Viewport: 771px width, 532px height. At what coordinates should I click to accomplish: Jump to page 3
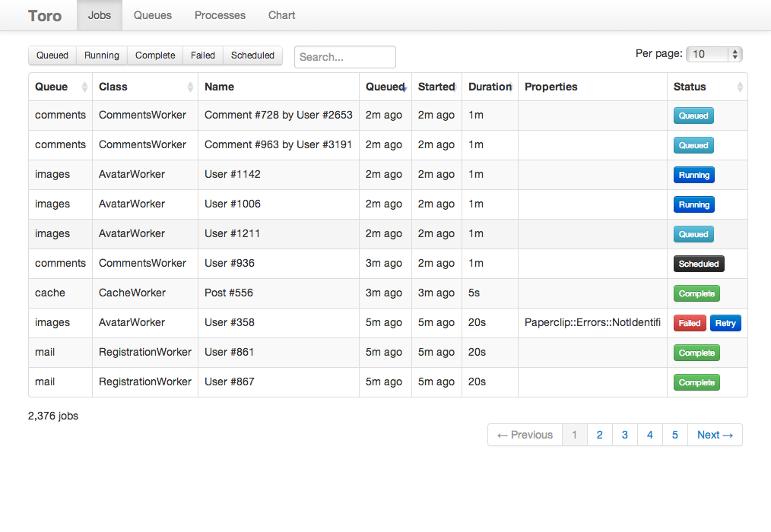click(625, 435)
